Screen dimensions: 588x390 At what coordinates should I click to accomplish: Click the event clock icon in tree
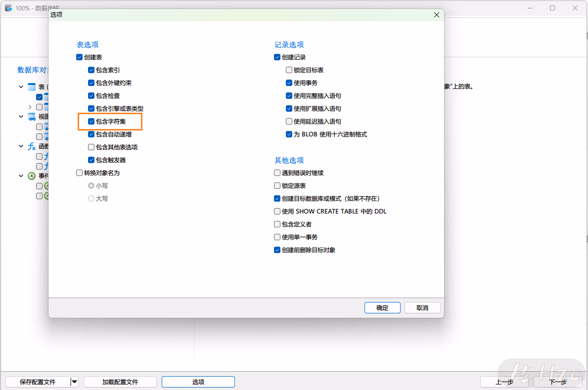[32, 176]
